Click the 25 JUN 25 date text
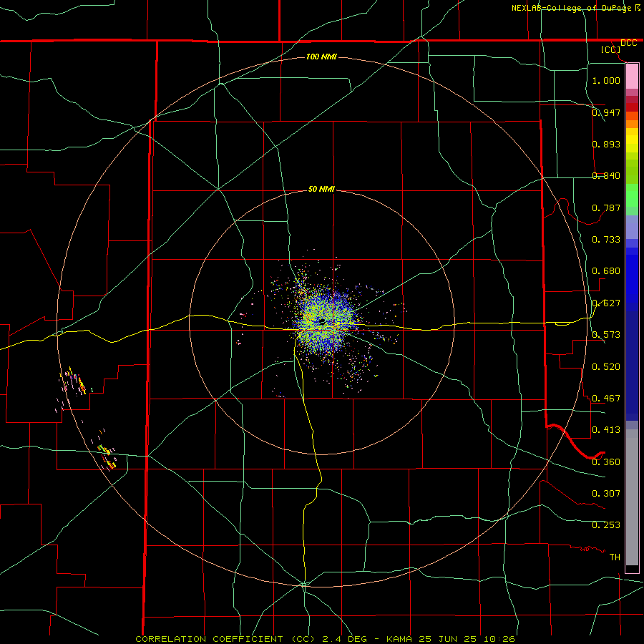This screenshot has width=644, height=644. (x=447, y=639)
